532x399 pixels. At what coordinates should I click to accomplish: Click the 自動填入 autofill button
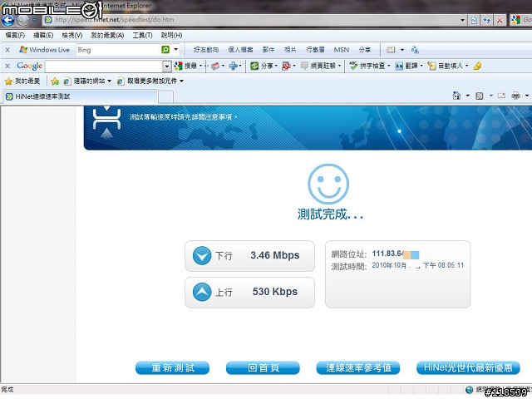[x=447, y=66]
